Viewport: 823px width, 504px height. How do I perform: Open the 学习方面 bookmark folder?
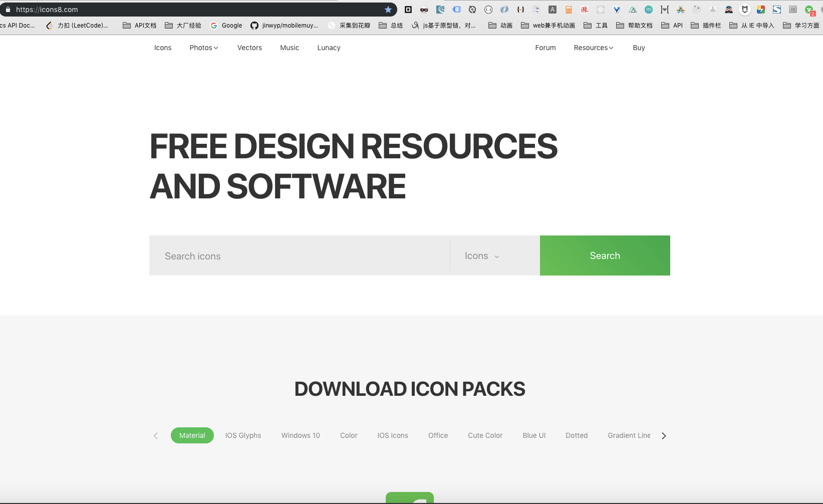(801, 26)
